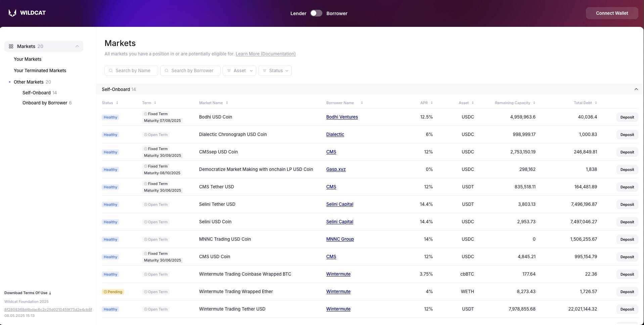Screen dimensions: 644x325
Task: Deposit into Bodhi USD Coin market
Action: 627,117
